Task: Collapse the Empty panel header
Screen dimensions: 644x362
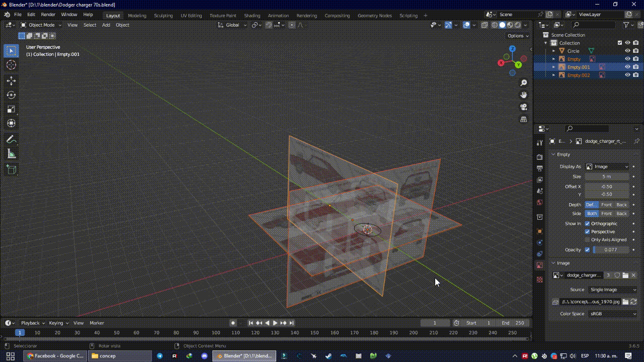Action: click(563, 154)
